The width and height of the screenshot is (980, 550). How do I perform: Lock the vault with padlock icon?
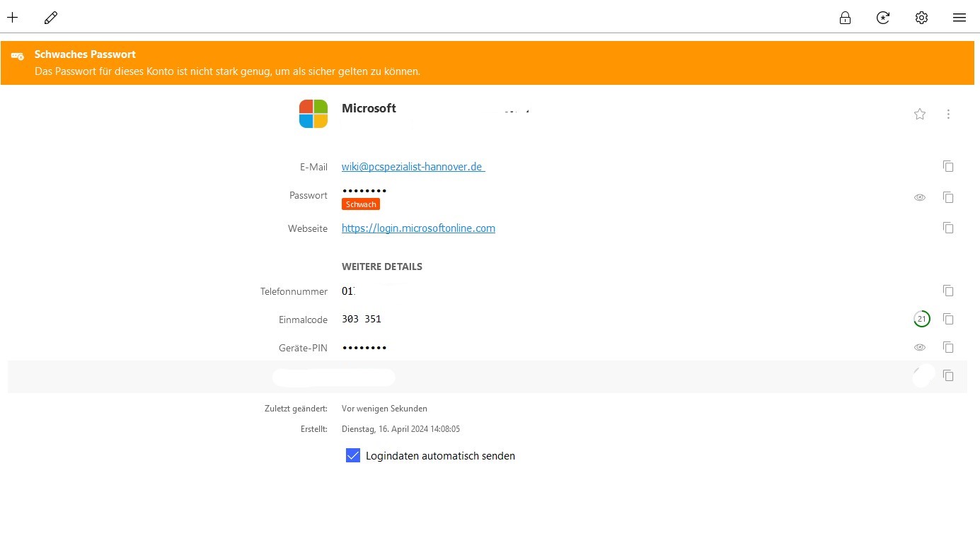click(845, 18)
